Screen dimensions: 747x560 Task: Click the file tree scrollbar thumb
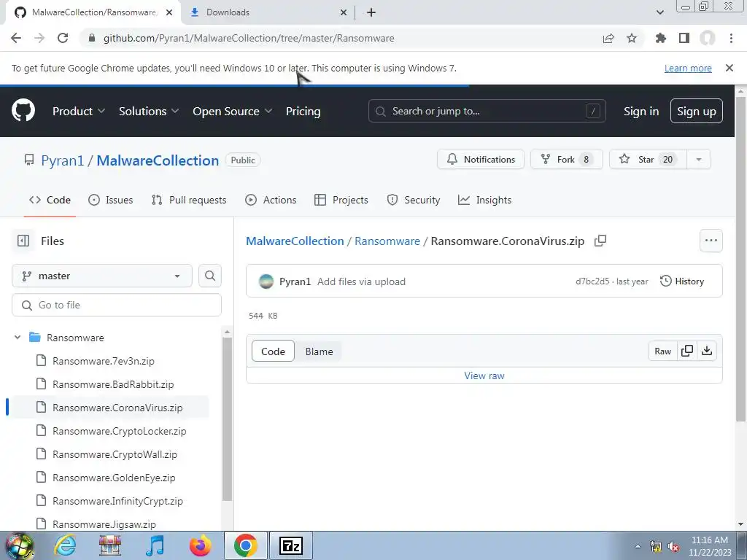point(228,419)
